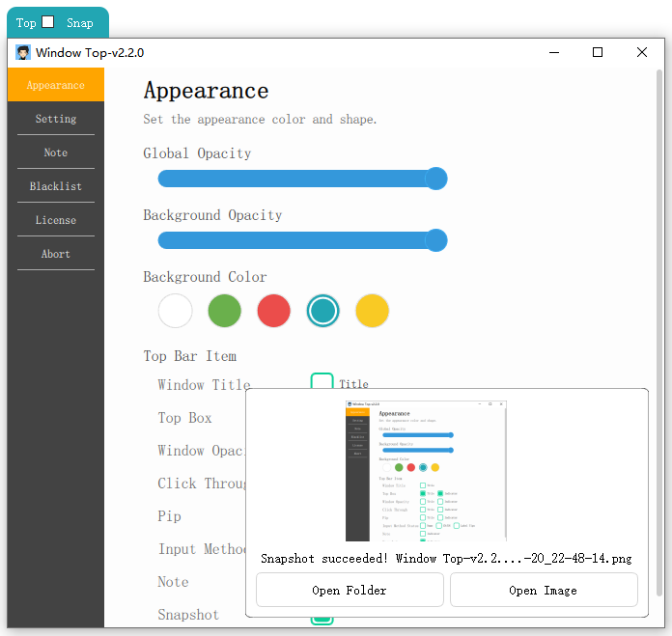Click Snap in the teal top bar
672x636 pixels.
coord(80,23)
